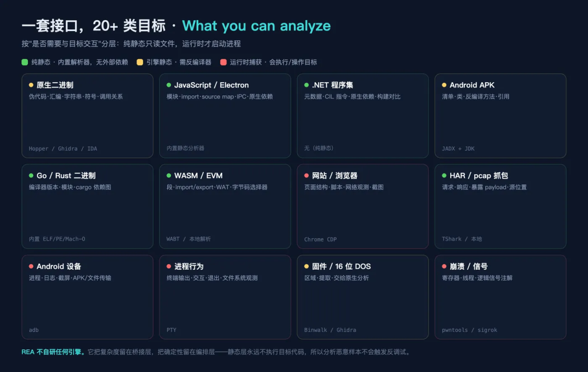Select the .NET 程序集 card title
The width and height of the screenshot is (588, 372).
pyautogui.click(x=332, y=85)
